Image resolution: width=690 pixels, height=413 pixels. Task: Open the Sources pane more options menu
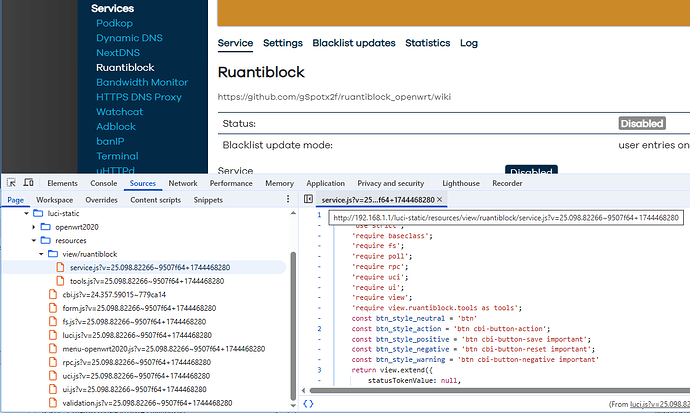coord(288,199)
